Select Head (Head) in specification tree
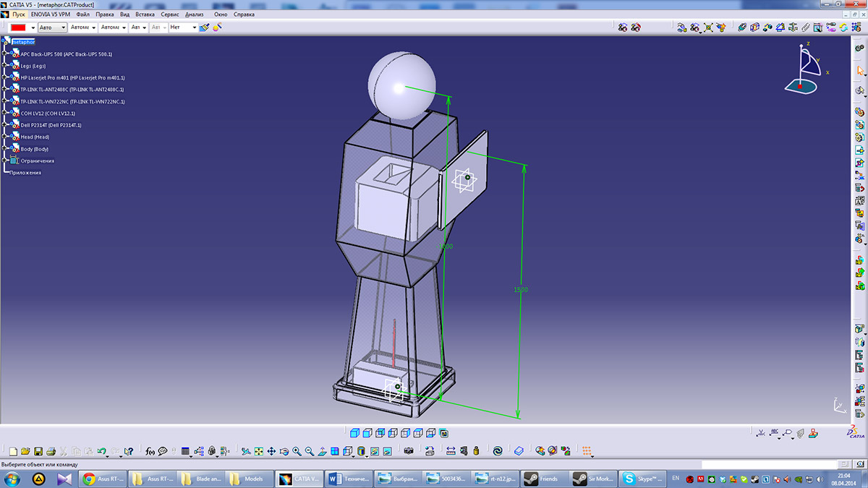The height and width of the screenshot is (488, 868). point(35,137)
